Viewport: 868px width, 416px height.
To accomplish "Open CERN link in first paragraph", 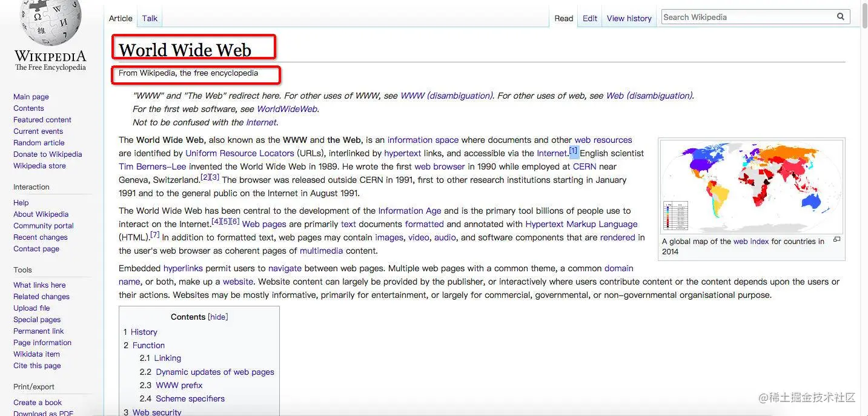I will [x=585, y=167].
